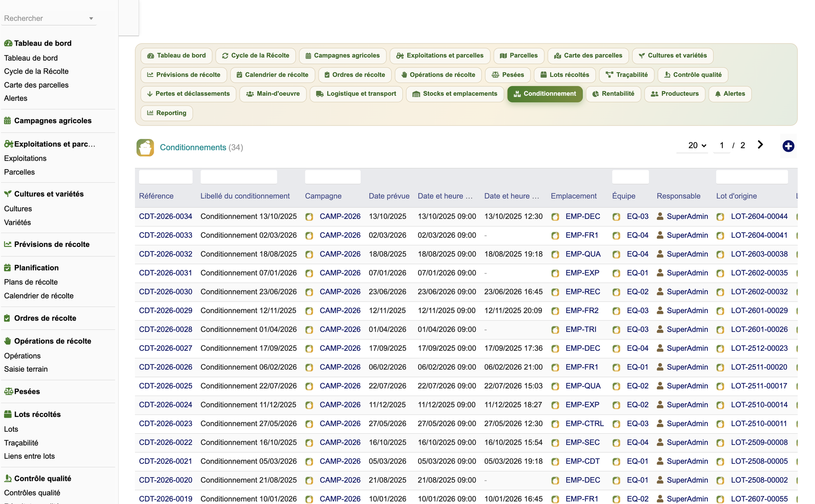Go to the next page arrow
The width and height of the screenshot is (815, 504).
click(760, 145)
